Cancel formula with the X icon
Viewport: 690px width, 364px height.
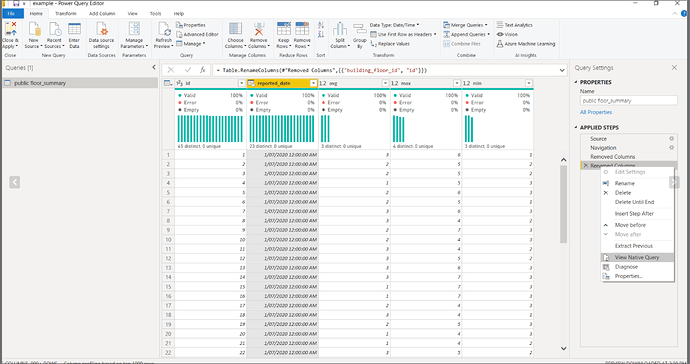tap(171, 70)
